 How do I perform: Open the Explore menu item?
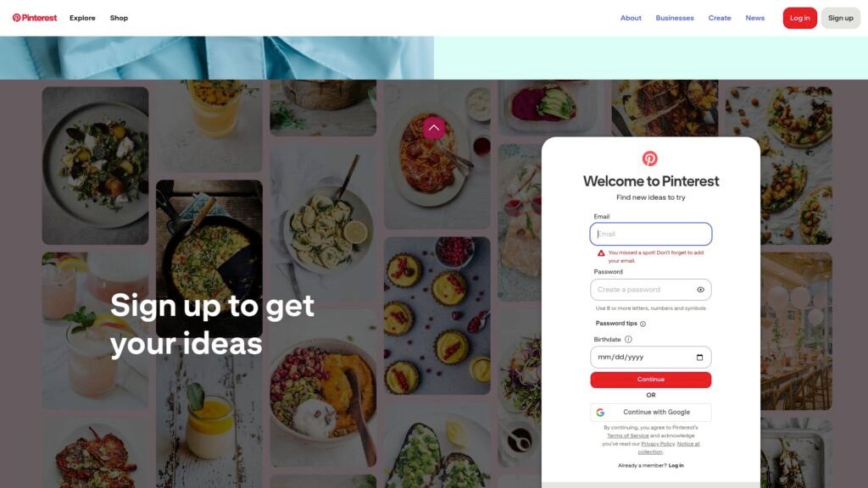pos(82,18)
